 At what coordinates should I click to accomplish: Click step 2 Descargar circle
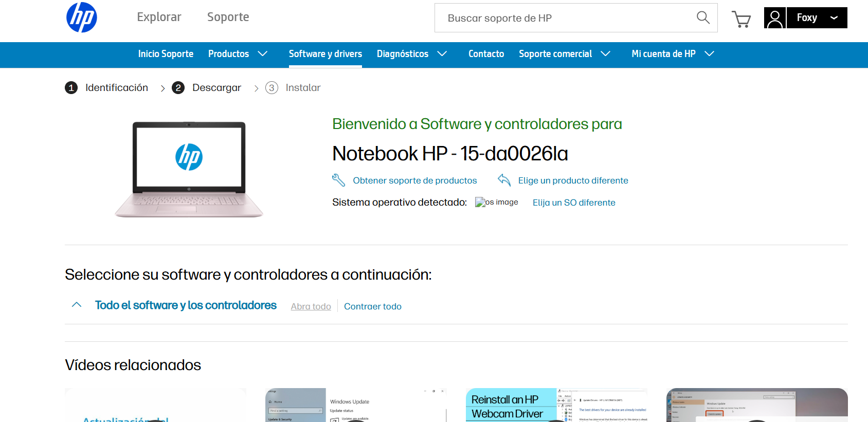tap(178, 88)
